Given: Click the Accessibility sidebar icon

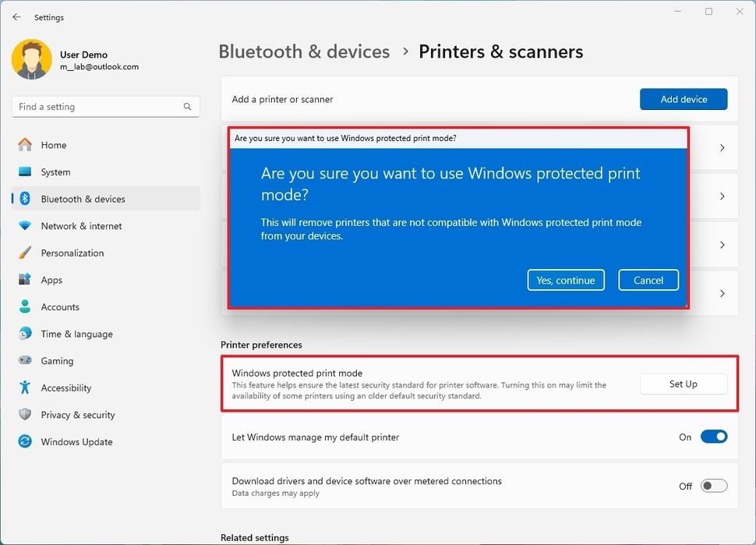Looking at the screenshot, I should click(x=26, y=388).
